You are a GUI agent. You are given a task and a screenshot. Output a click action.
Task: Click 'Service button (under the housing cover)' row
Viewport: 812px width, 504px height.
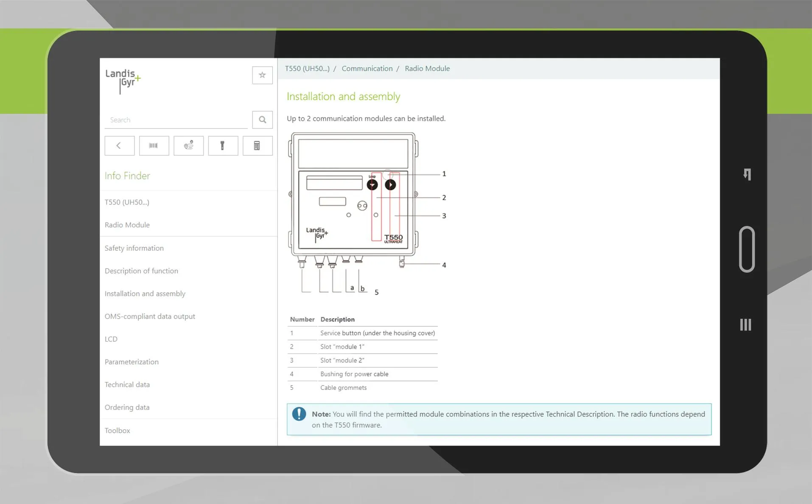pos(362,333)
